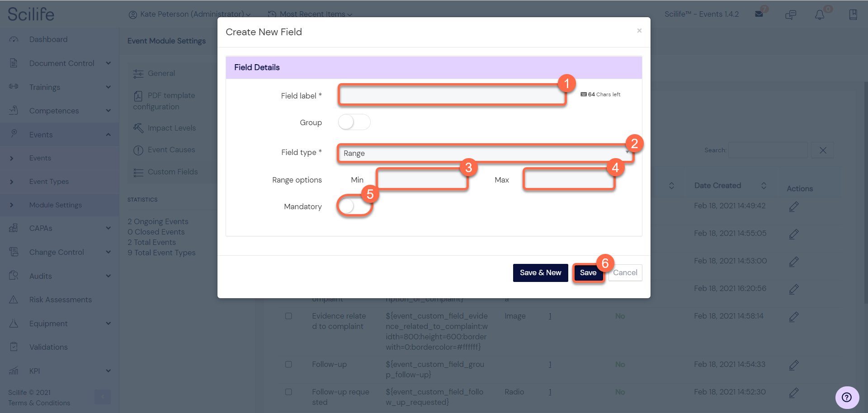This screenshot has height=413, width=868.
Task: Open the mail envelope icon in header
Action: [x=759, y=14]
